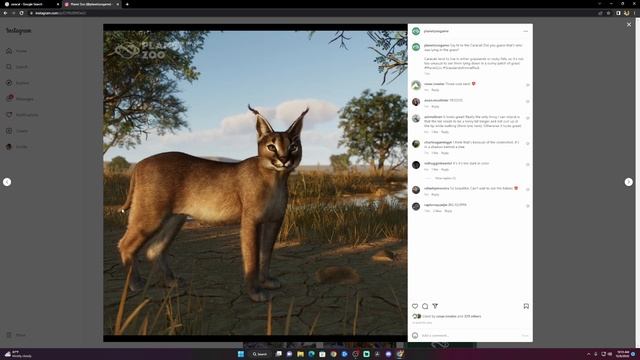Reply to the last comment in the list

tap(448, 211)
